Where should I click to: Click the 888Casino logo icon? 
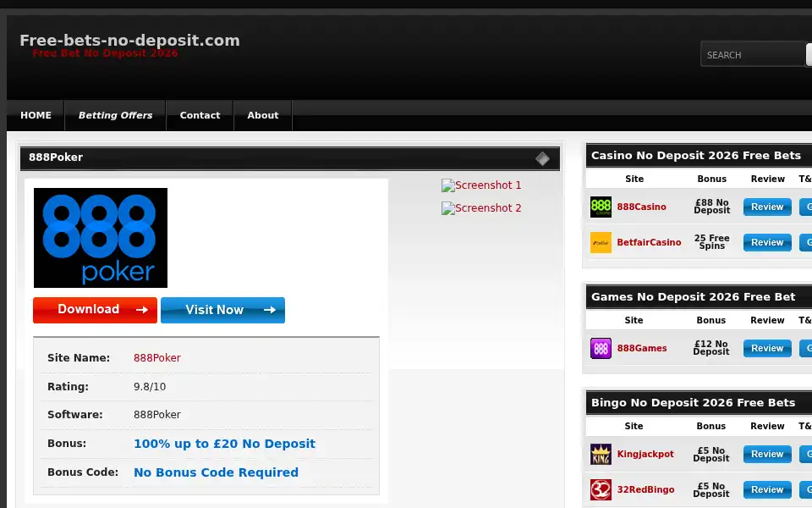[601, 207]
